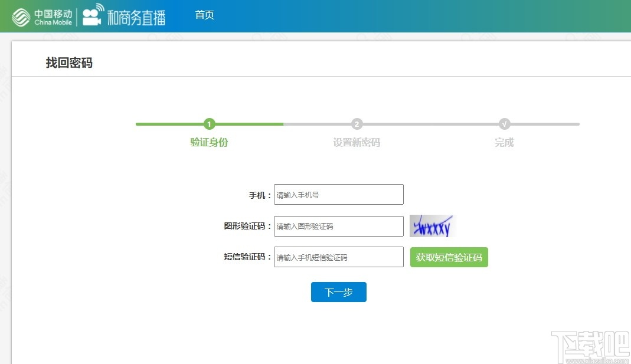Screen dimensions: 631x364
Task: Click the phone number input field
Action: [x=338, y=194]
